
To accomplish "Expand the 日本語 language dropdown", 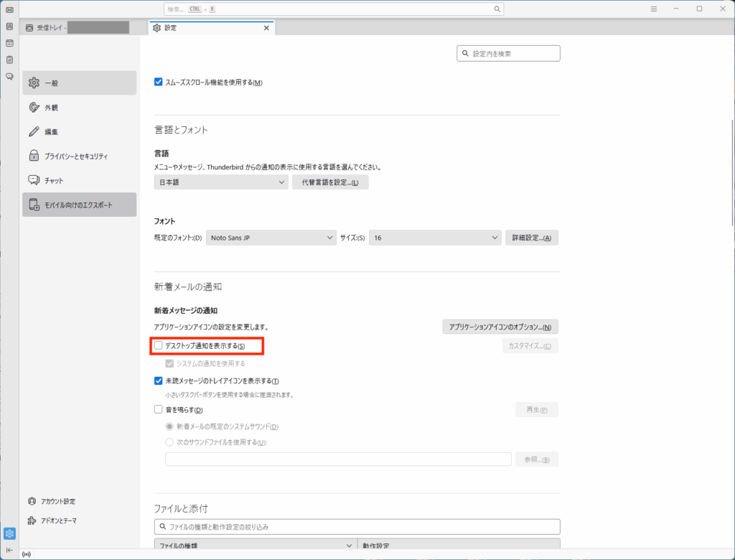I will (x=220, y=182).
